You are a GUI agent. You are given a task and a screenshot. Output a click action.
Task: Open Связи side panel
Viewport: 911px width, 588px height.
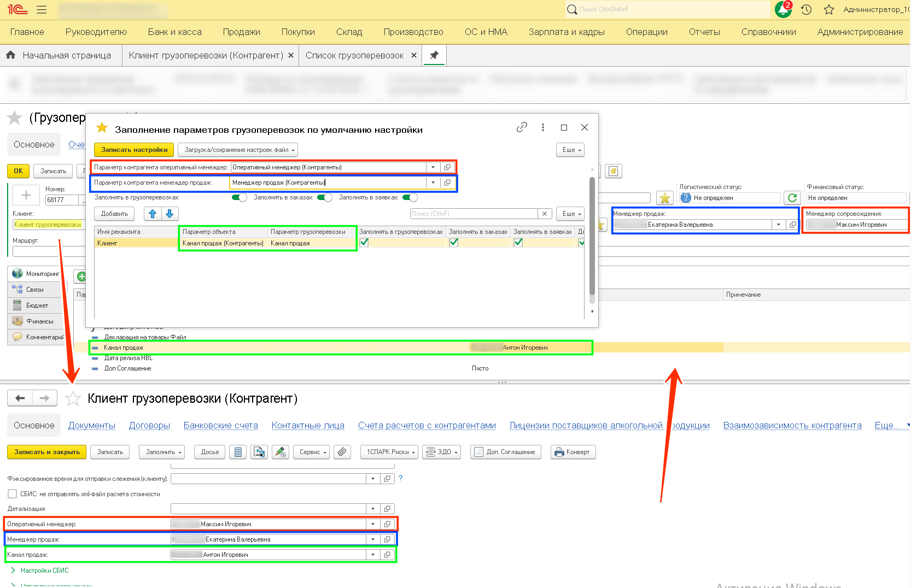pos(36,290)
